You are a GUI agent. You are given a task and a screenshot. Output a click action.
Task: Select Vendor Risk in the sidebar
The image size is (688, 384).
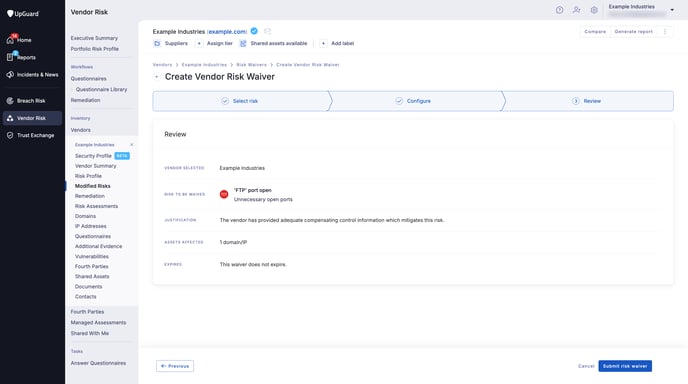coord(32,118)
